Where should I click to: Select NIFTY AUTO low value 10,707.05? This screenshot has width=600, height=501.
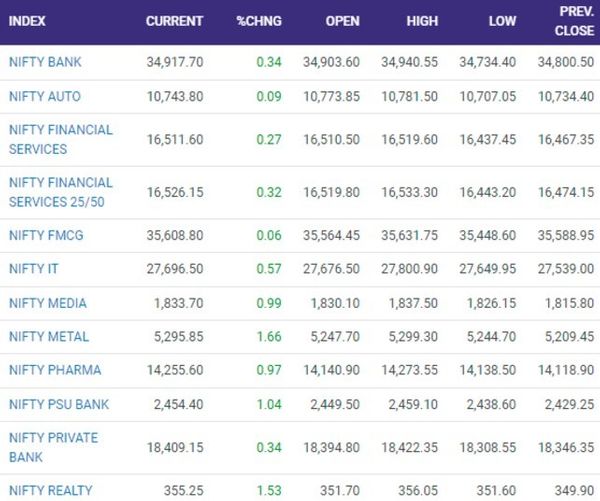click(488, 96)
